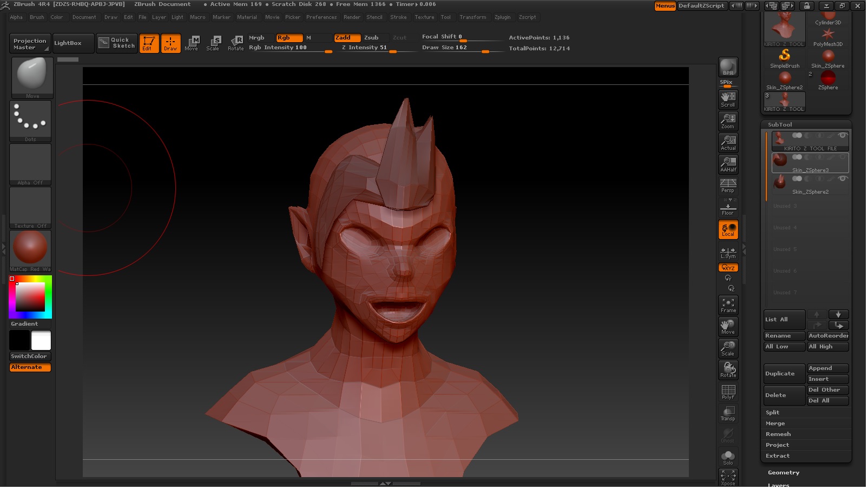Open the Render menu
Viewport: 868px width, 489px height.
tap(353, 17)
